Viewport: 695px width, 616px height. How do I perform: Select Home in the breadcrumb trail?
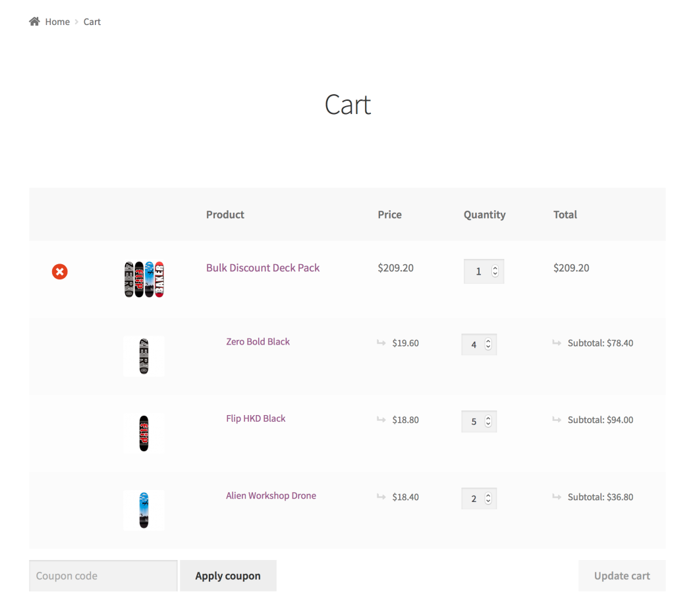pyautogui.click(x=57, y=21)
